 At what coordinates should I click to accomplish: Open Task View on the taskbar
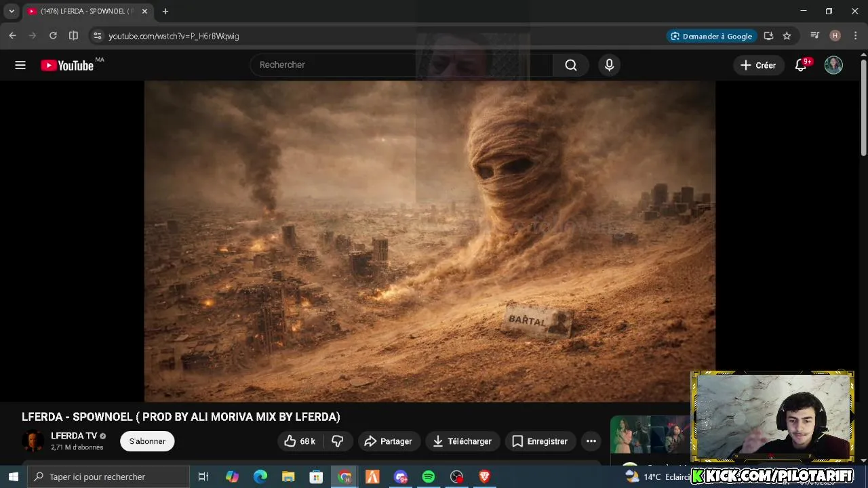(203, 476)
